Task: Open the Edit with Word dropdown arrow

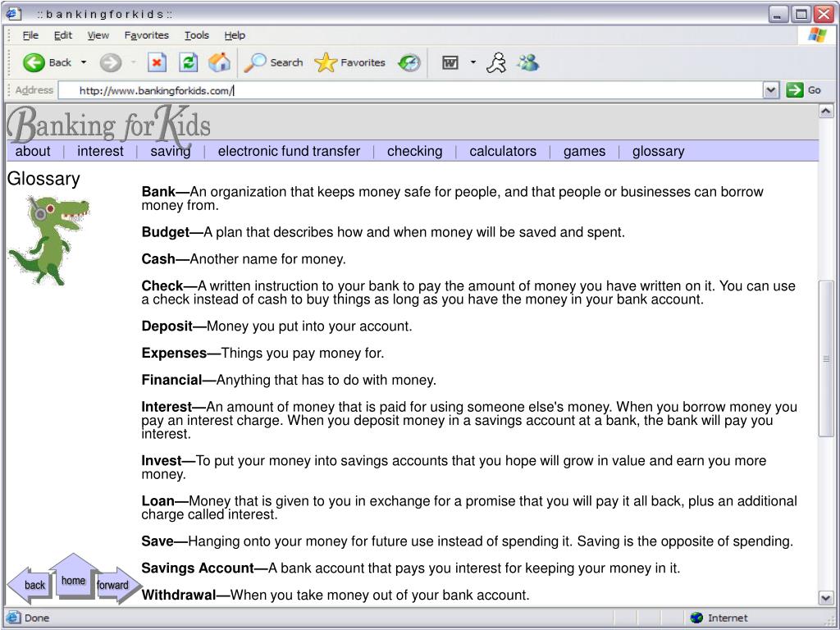Action: point(473,62)
